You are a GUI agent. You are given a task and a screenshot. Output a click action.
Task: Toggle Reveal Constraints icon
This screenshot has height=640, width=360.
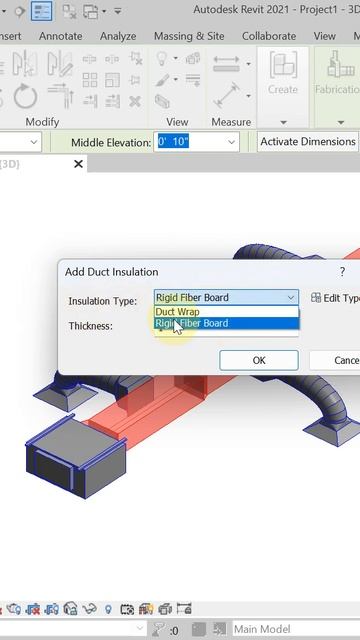click(x=184, y=609)
